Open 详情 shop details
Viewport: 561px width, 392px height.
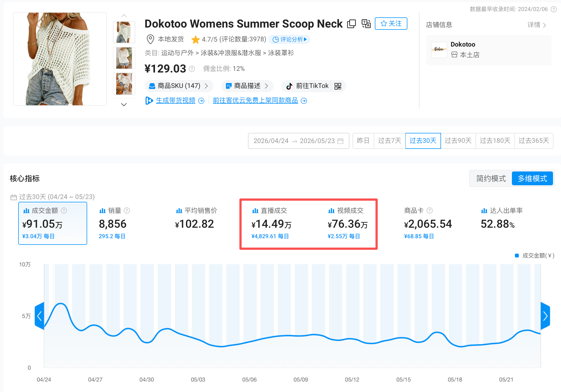pyautogui.click(x=536, y=25)
